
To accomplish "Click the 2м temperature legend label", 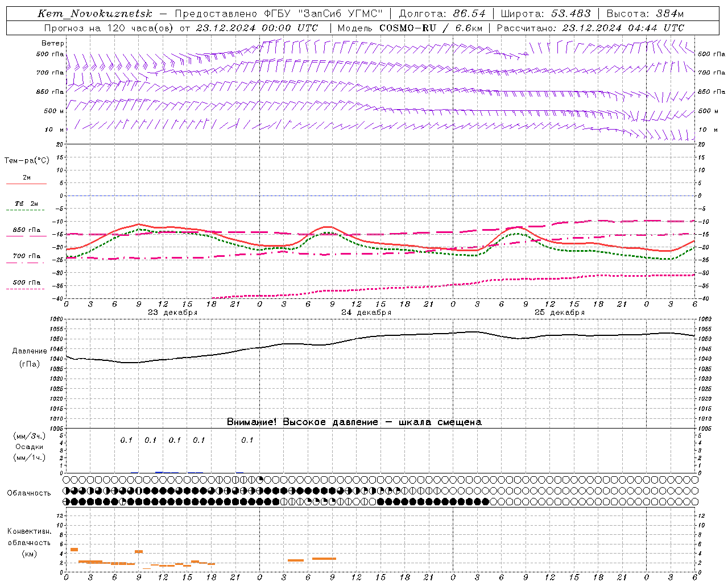I will pyautogui.click(x=27, y=178).
